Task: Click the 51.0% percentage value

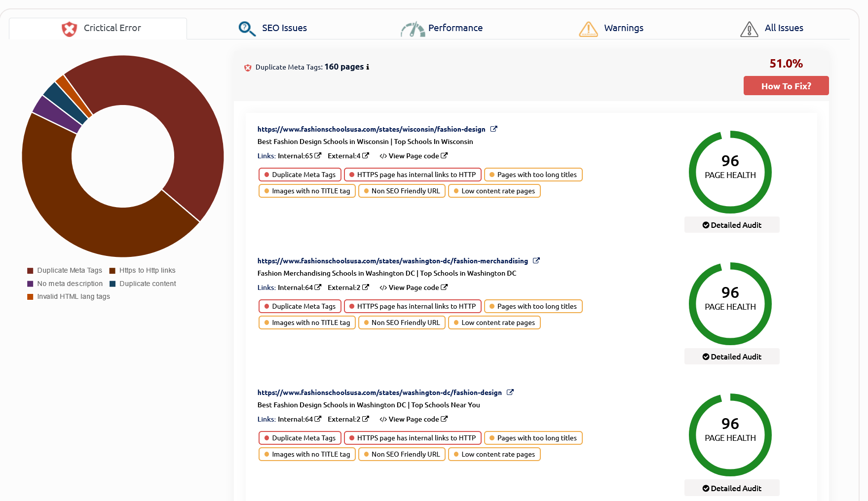Action: [x=786, y=64]
